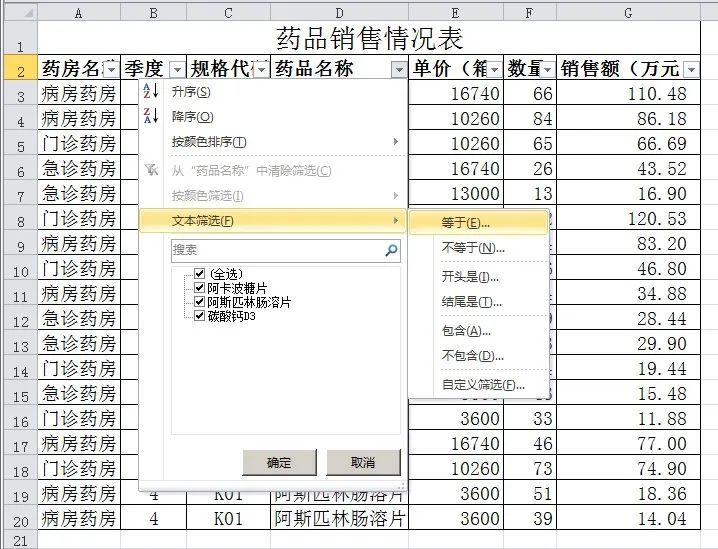The width and height of the screenshot is (718, 549).
Task: Select row 5 header
Action: coord(21,143)
